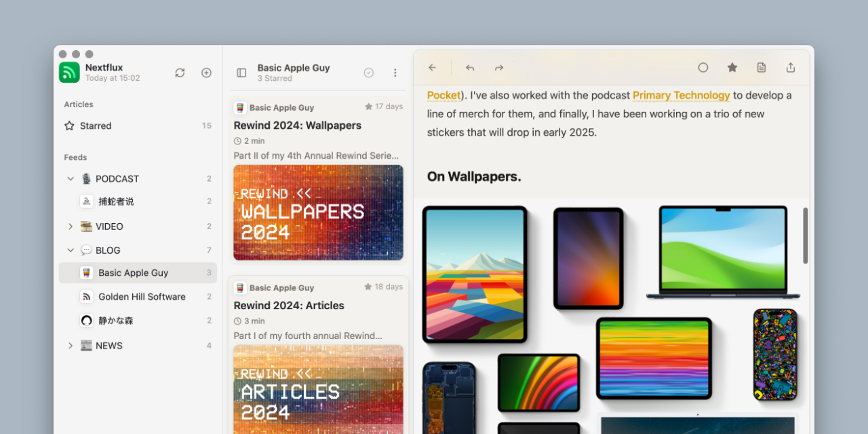
Task: Click the NEWS folder label
Action: click(109, 346)
